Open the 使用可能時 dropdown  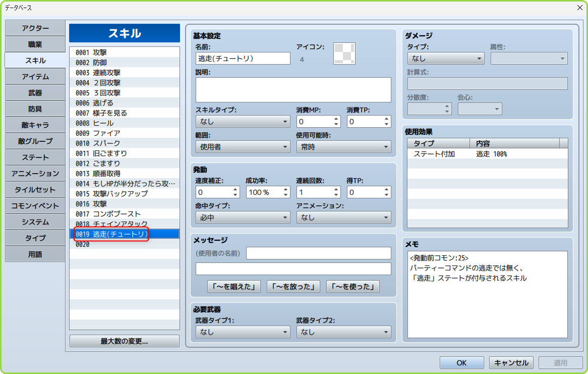[x=343, y=147]
